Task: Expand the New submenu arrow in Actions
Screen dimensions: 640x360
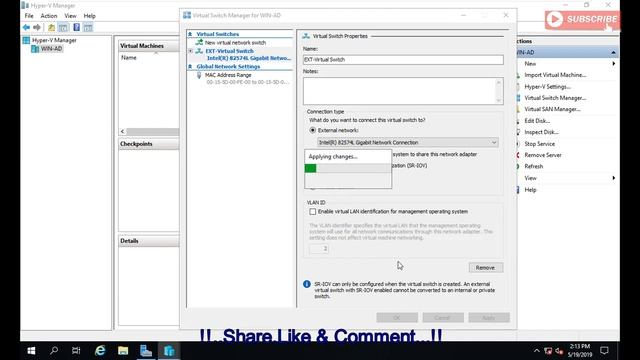Action: (613, 64)
